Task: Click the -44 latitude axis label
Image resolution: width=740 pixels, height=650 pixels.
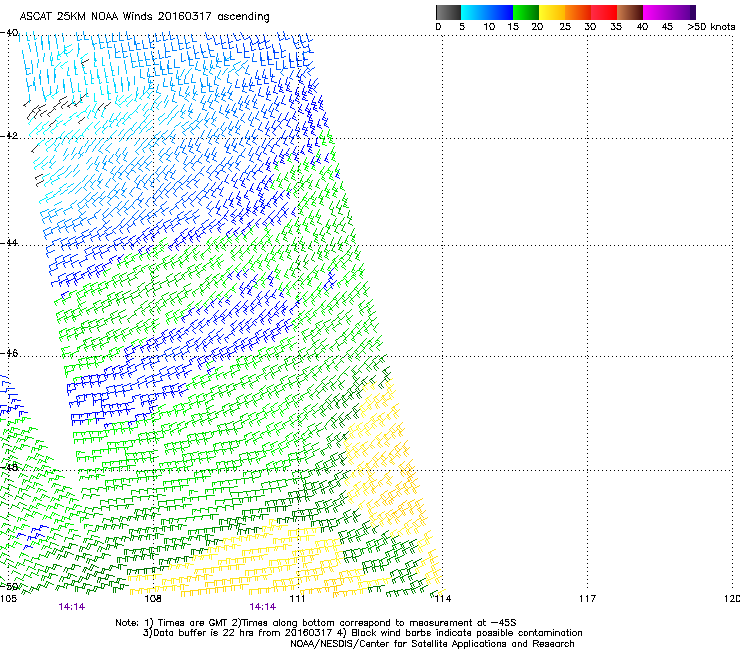Action: (x=9, y=243)
